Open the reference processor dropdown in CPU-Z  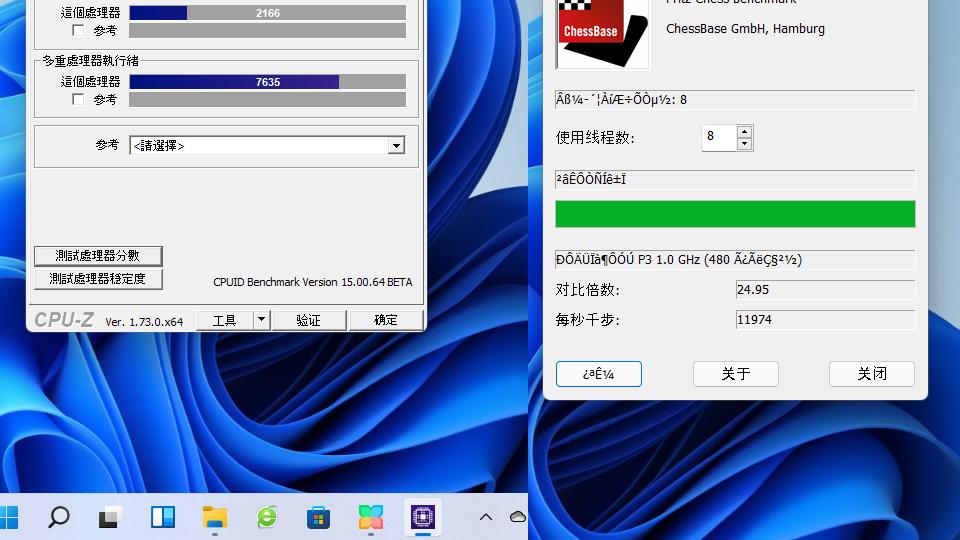pos(267,146)
